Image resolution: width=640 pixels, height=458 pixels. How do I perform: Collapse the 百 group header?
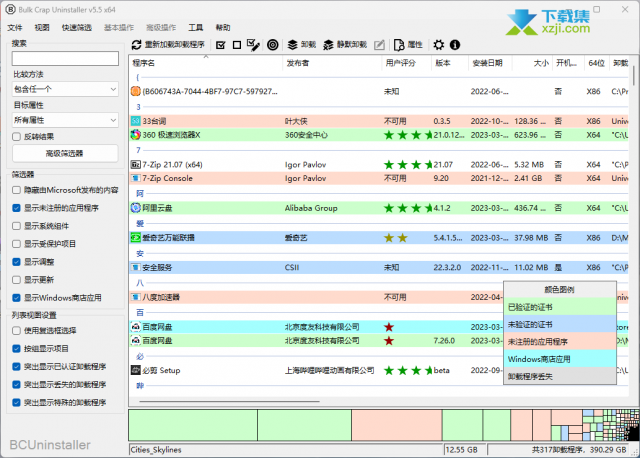(140, 313)
